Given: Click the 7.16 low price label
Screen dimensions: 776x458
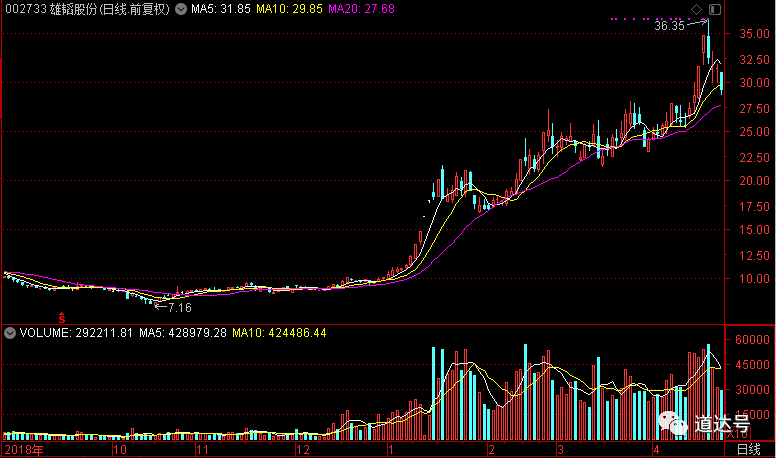Looking at the screenshot, I should click(x=180, y=308).
